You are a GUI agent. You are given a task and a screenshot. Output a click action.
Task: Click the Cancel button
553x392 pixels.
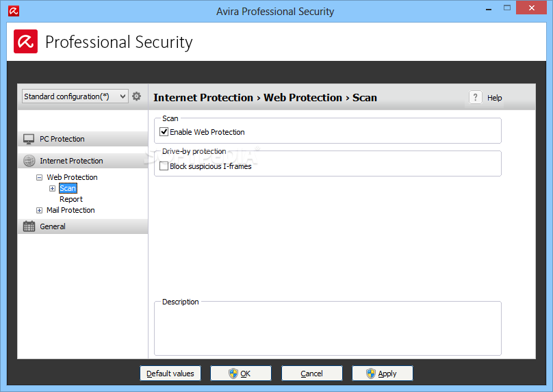[x=312, y=374]
